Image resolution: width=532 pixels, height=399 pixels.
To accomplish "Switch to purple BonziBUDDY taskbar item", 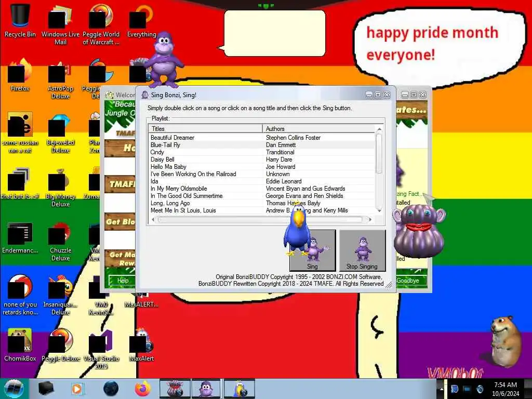I will [x=206, y=389].
